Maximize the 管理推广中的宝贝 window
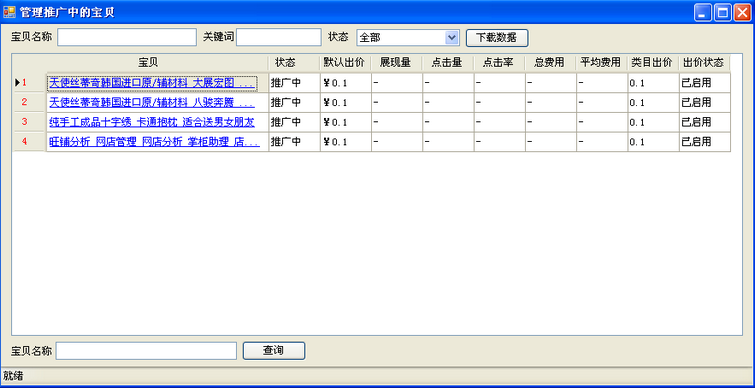Image resolution: width=755 pixels, height=388 pixels. [x=722, y=13]
